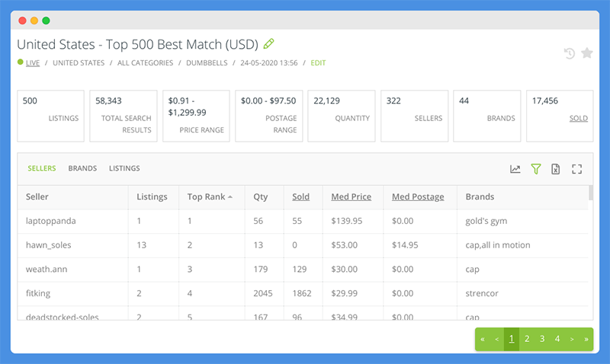Image resolution: width=610 pixels, height=364 pixels.
Task: Click the green EDIT link
Action: (318, 63)
